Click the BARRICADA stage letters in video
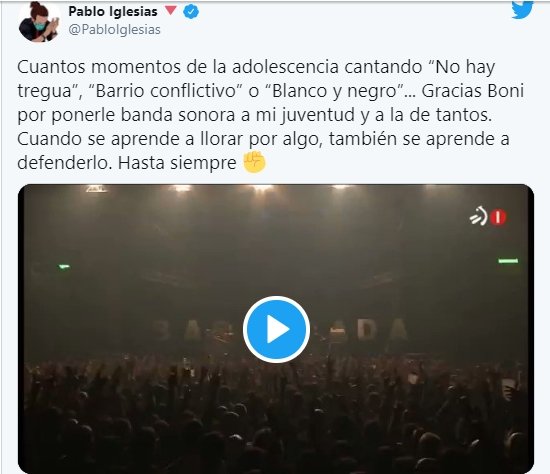This screenshot has height=474, width=550. coord(280,330)
